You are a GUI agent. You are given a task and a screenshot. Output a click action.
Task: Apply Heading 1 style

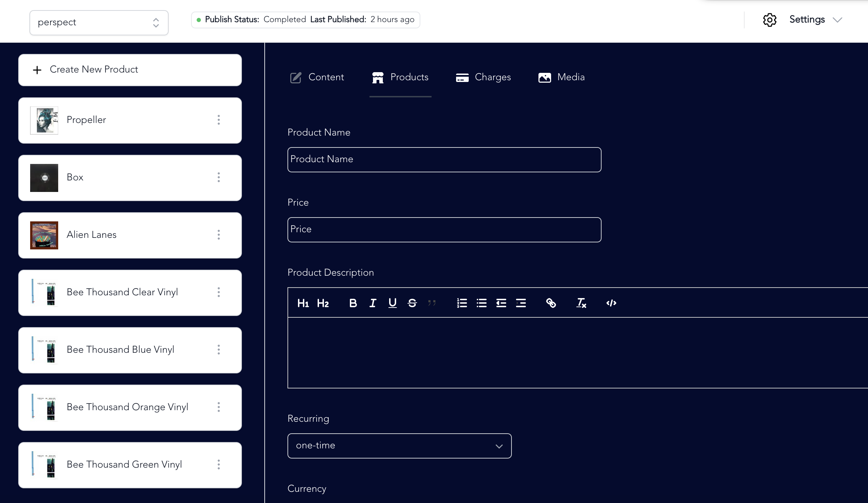303,303
